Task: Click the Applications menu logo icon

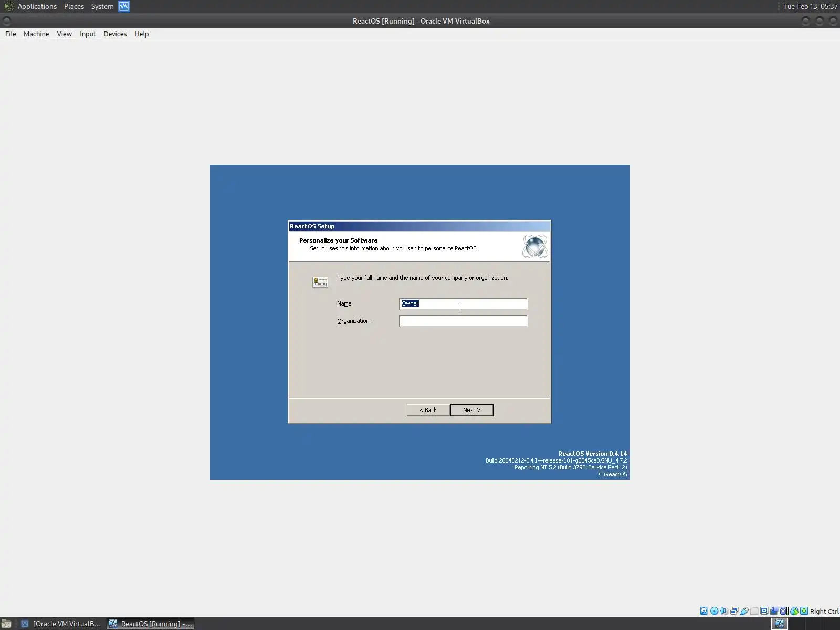Action: pyautogui.click(x=8, y=6)
